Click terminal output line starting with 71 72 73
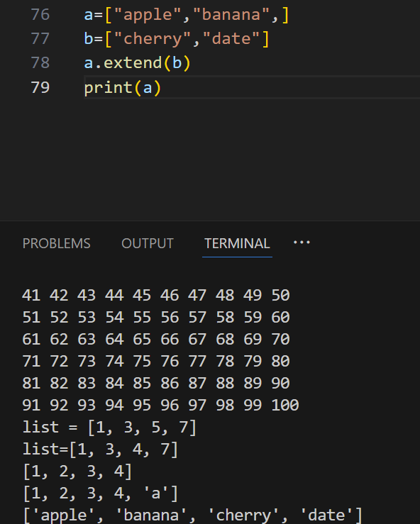The image size is (420, 524). pos(156,362)
